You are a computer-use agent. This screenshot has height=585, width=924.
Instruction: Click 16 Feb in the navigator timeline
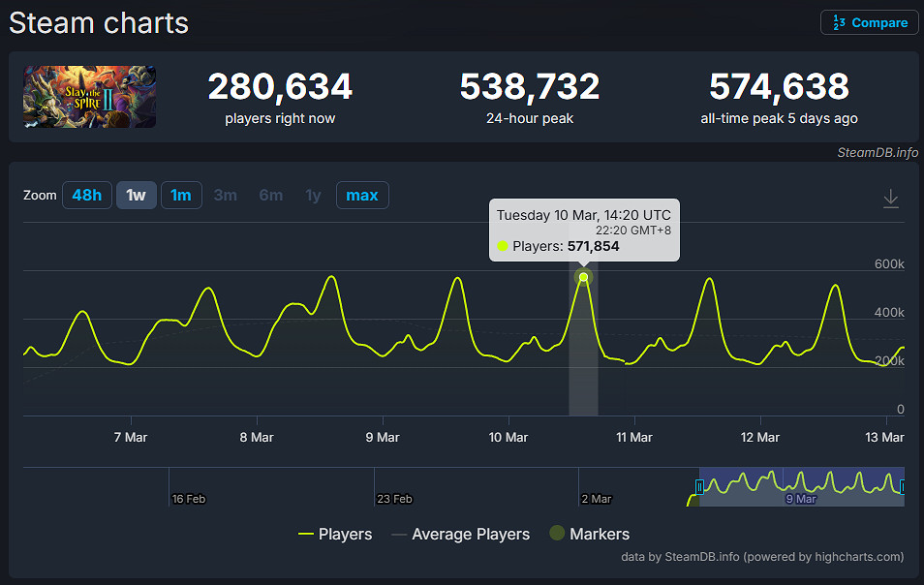[x=188, y=499]
